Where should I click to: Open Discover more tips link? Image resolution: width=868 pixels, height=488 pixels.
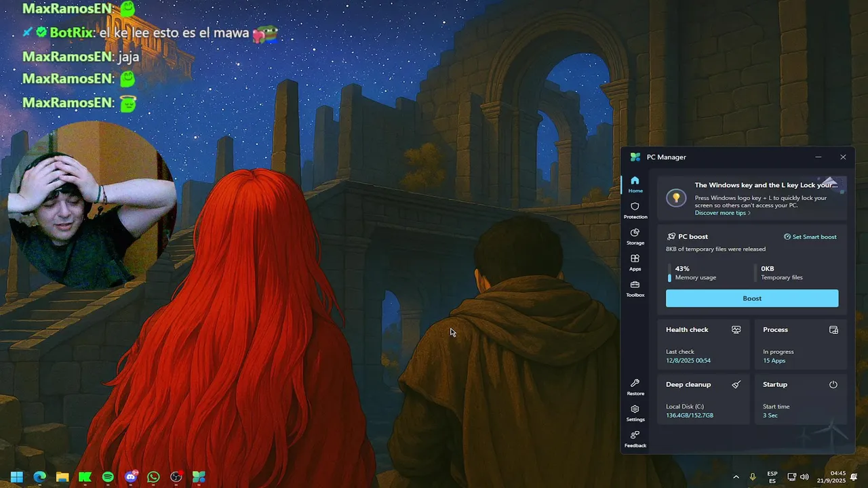722,213
